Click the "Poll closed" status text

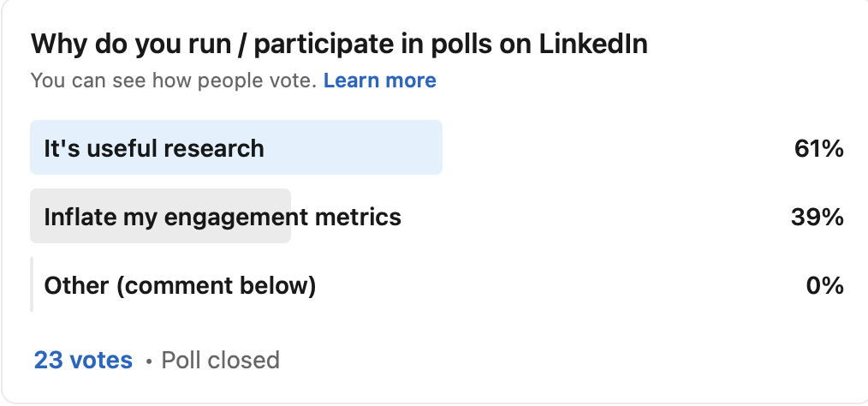[220, 360]
